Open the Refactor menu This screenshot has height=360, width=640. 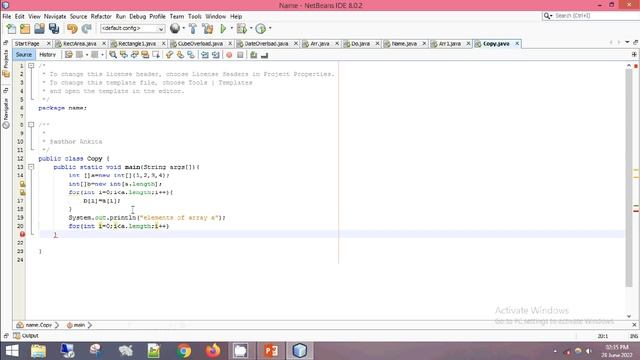[x=101, y=16]
